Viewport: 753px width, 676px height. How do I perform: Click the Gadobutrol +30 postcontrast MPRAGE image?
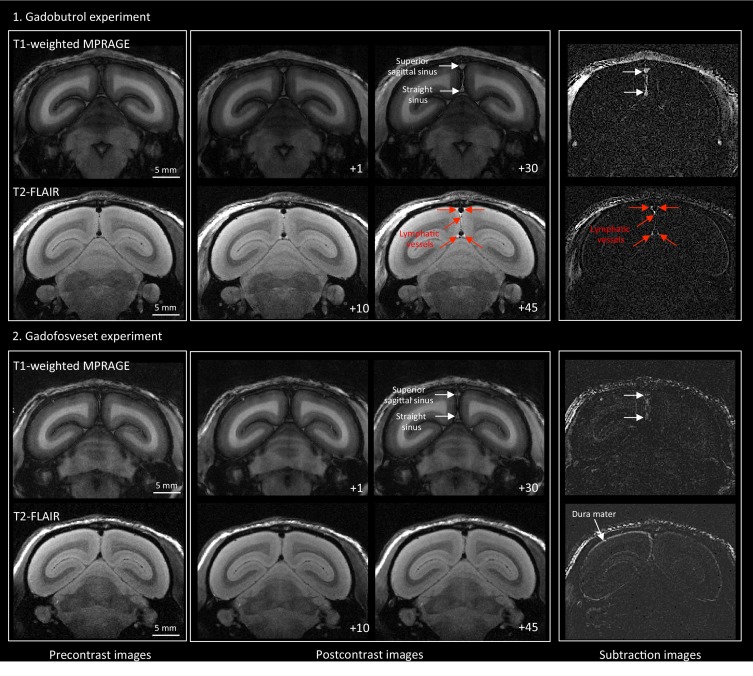[x=460, y=111]
